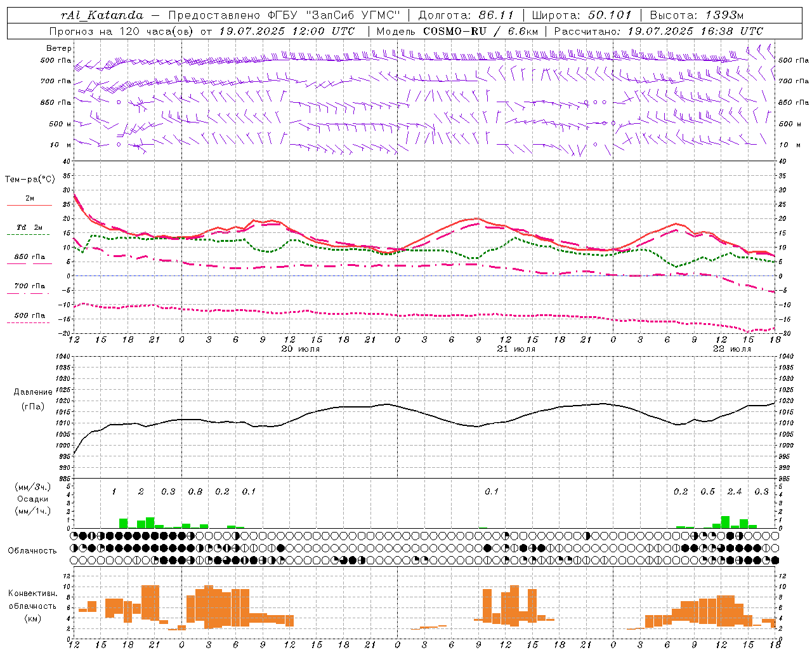812x650 pixels.
Task: Click the Облачность cloud cover label
Action: 32,550
